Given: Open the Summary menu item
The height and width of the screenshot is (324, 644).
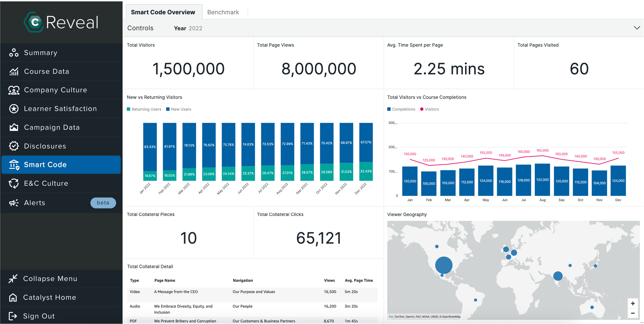Looking at the screenshot, I should tap(61, 53).
